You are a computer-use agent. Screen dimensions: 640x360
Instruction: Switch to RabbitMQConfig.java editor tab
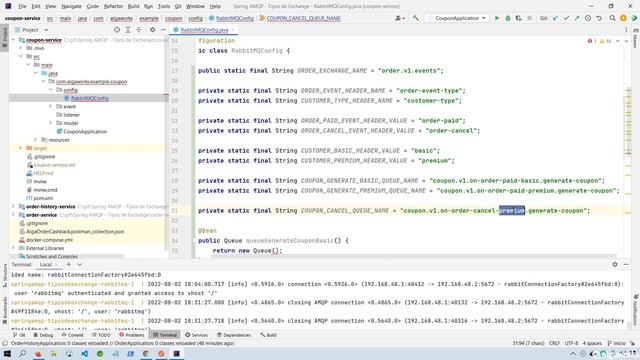point(204,30)
